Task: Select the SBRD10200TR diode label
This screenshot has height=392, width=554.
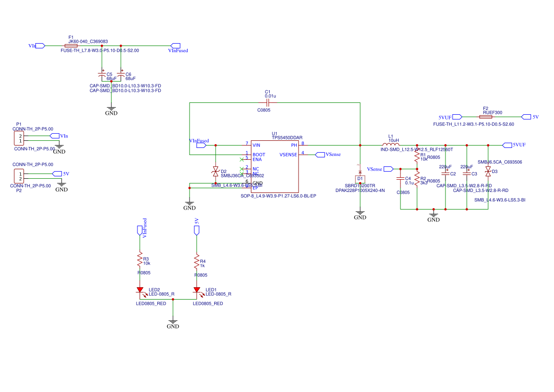Action: coord(360,186)
